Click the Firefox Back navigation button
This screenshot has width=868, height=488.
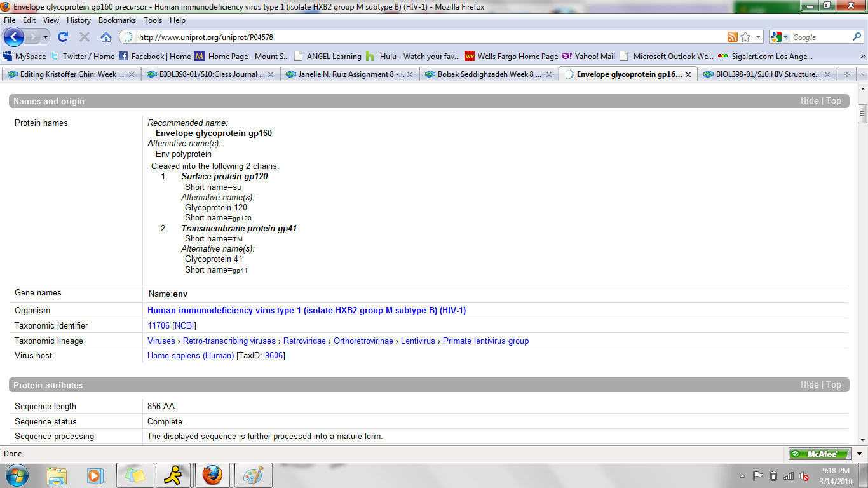click(14, 37)
